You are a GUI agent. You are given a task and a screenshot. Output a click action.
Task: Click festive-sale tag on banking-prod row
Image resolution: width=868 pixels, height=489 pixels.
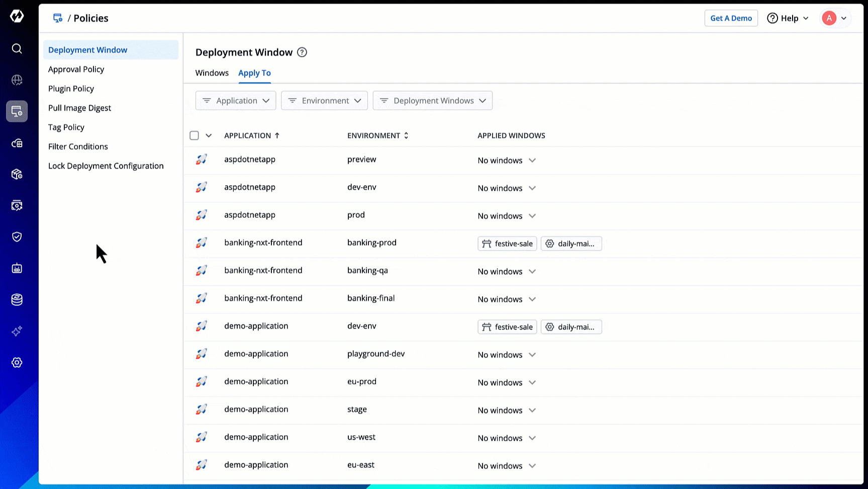click(x=507, y=243)
